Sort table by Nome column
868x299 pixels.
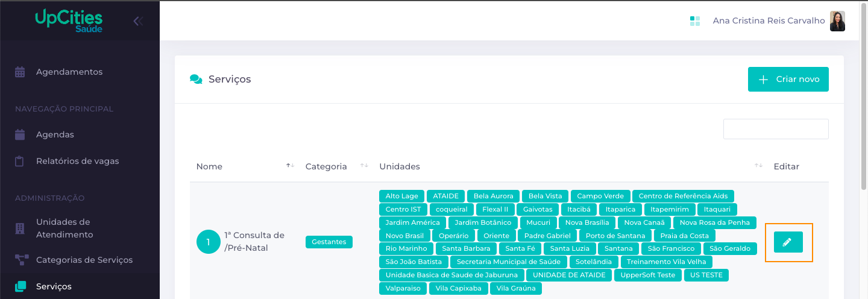290,166
